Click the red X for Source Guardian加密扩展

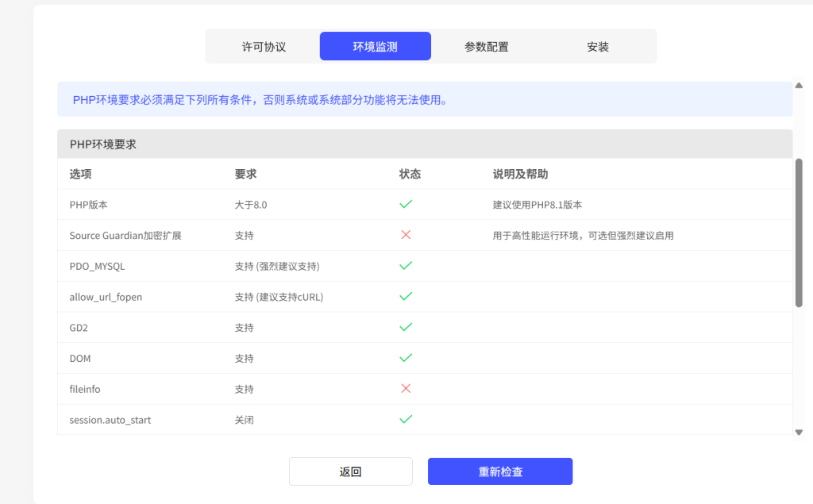[x=406, y=235]
